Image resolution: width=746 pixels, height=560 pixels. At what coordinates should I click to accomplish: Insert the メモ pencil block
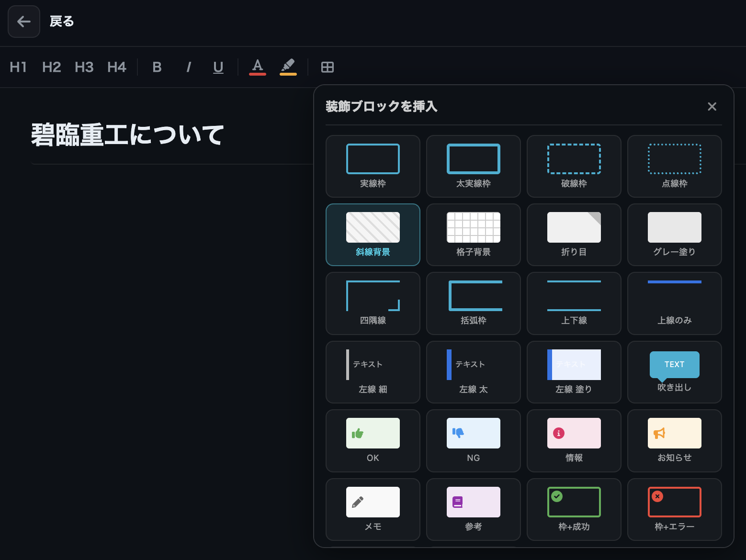coord(373,509)
